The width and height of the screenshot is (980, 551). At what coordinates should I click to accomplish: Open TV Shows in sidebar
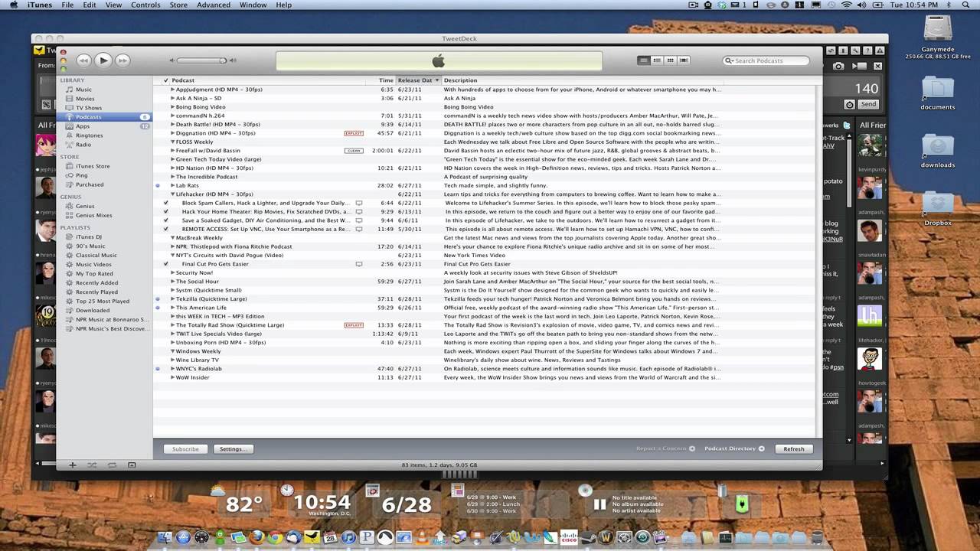[x=88, y=108]
